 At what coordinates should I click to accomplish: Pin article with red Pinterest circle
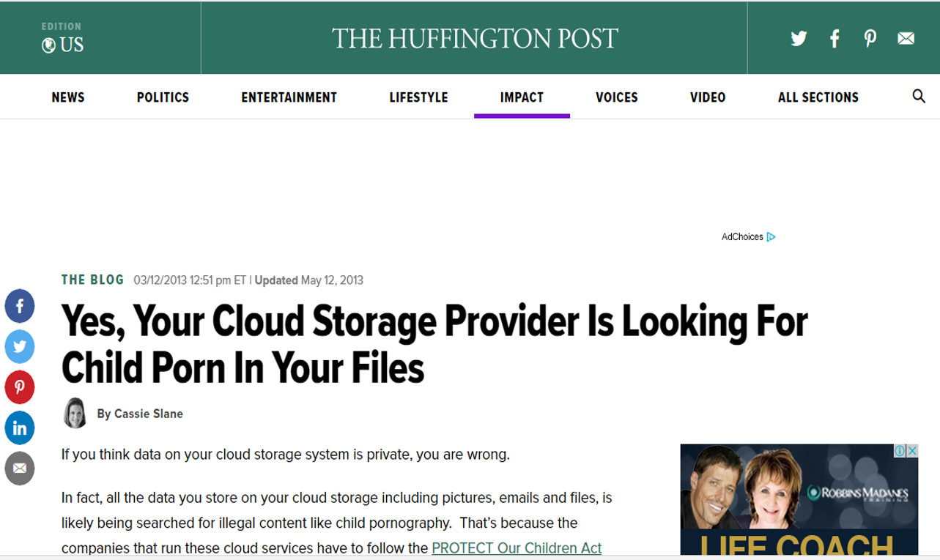20,387
